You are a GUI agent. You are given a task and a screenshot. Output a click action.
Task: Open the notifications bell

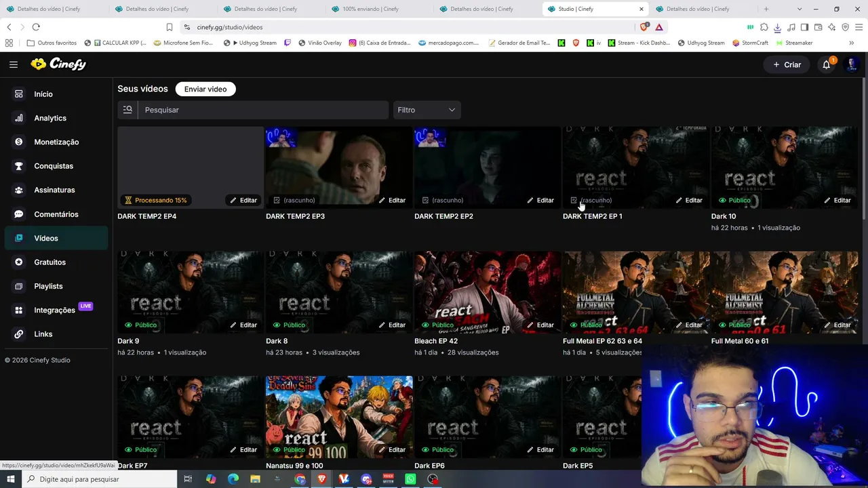[826, 64]
